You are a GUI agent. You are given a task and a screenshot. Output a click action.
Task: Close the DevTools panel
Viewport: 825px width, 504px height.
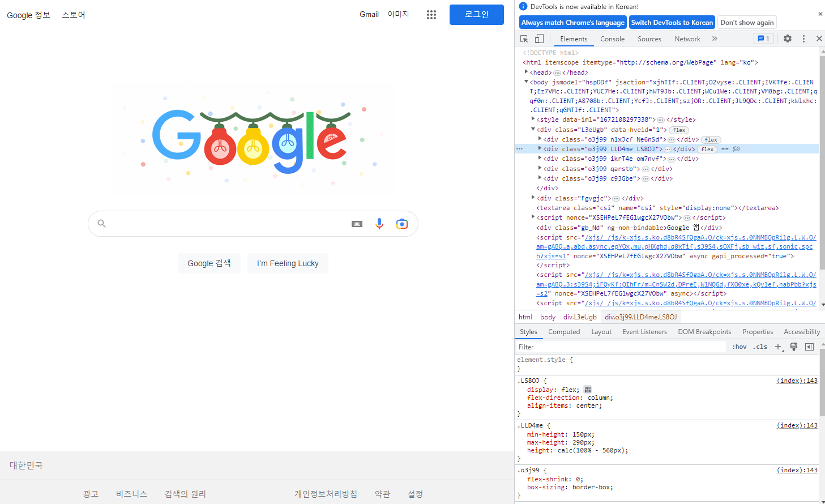click(819, 39)
